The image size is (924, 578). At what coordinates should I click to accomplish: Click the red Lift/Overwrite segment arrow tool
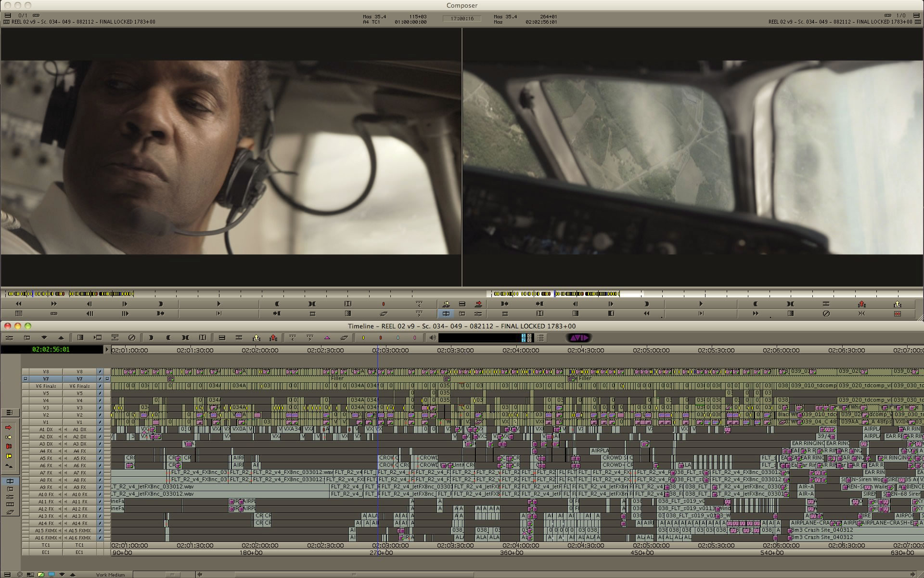[x=8, y=428]
